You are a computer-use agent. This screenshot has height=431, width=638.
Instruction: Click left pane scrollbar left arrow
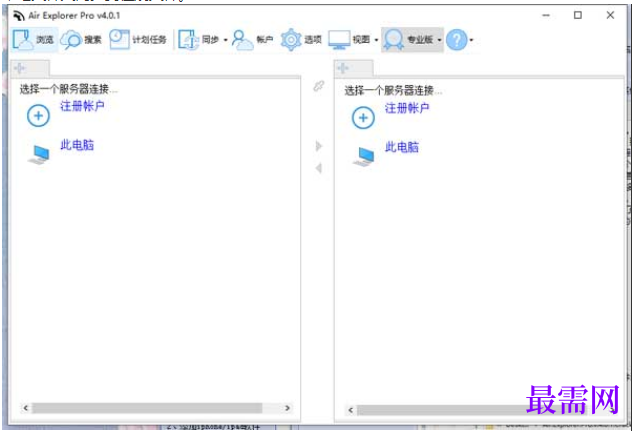pos(26,408)
